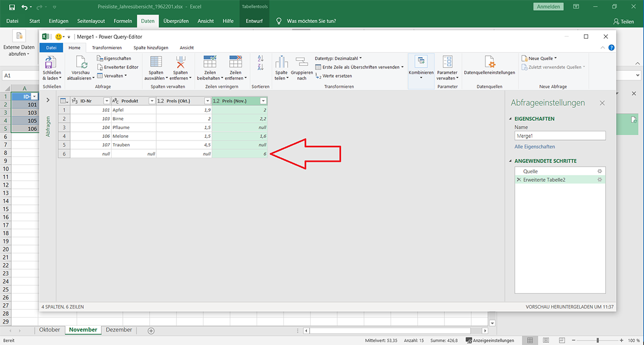
Task: Open the Produkt column filter dropdown
Action: (152, 101)
